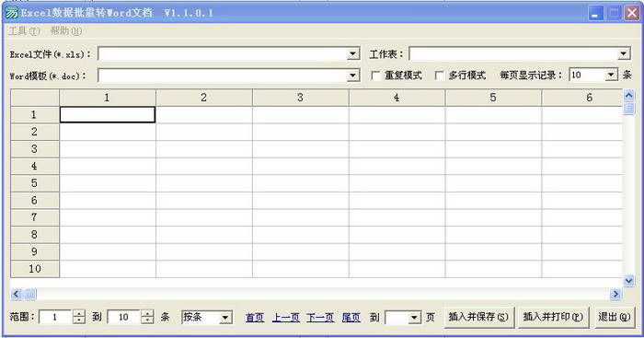This screenshot has height=338, width=644.
Task: Open the 按条 mode dropdown
Action: click(x=225, y=318)
